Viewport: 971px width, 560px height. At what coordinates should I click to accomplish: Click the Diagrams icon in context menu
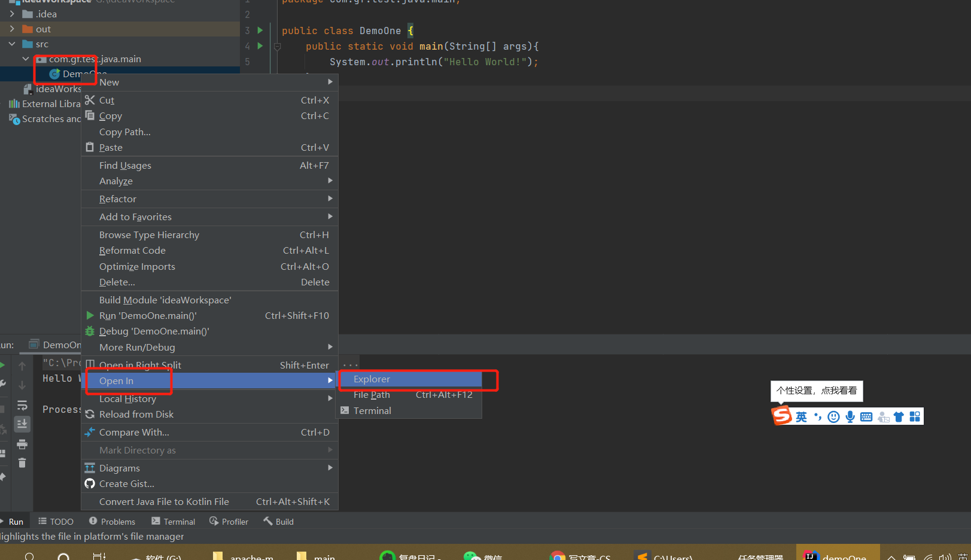(90, 468)
